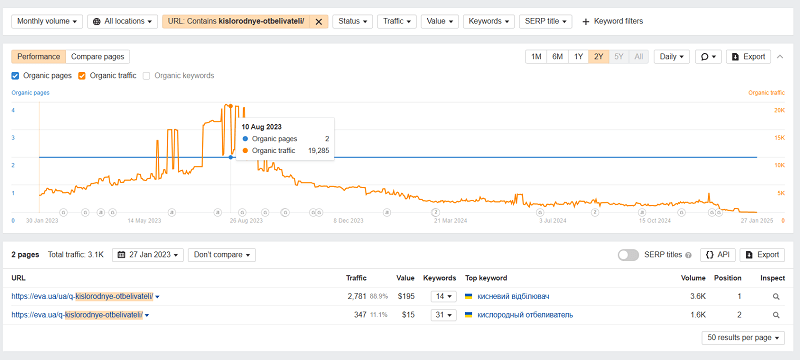Viewport: 800px width, 360px height.
Task: Toggle the Organic traffic checkbox
Action: (x=82, y=75)
